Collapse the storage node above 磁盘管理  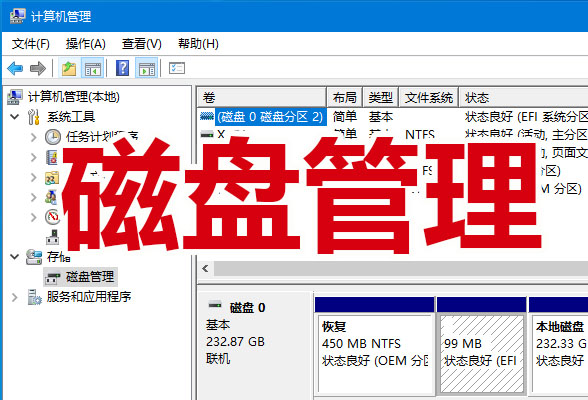coord(14,257)
